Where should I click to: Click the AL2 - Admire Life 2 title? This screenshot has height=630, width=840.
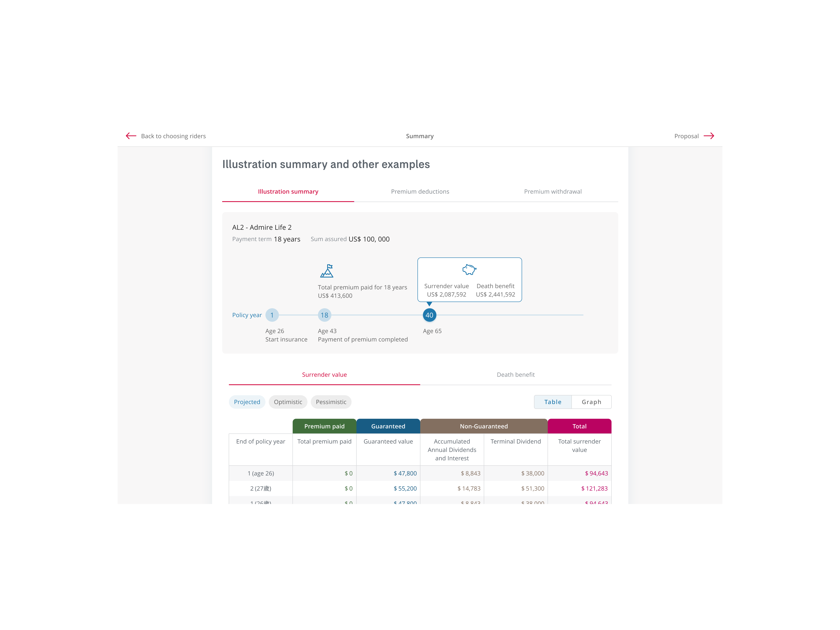pyautogui.click(x=262, y=227)
